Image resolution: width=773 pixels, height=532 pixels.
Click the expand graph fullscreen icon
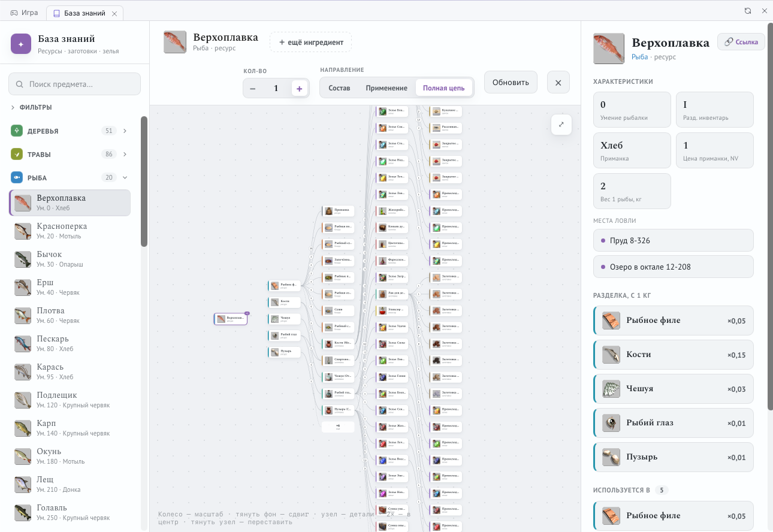[x=561, y=125]
